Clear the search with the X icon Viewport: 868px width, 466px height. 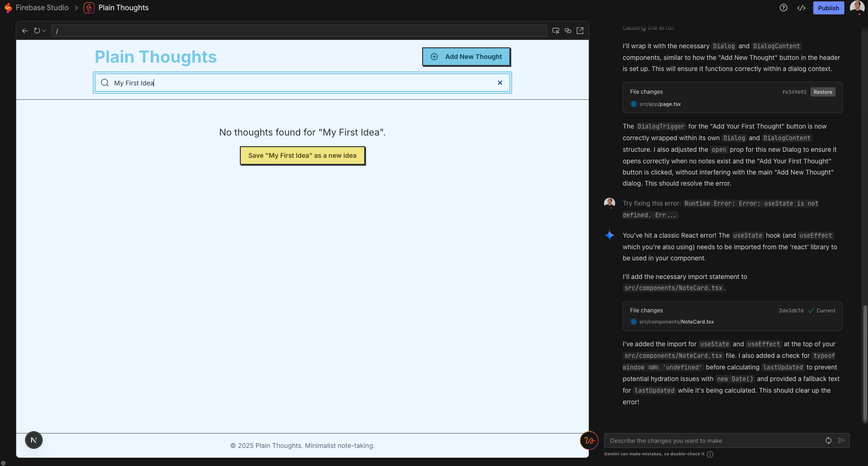click(500, 83)
